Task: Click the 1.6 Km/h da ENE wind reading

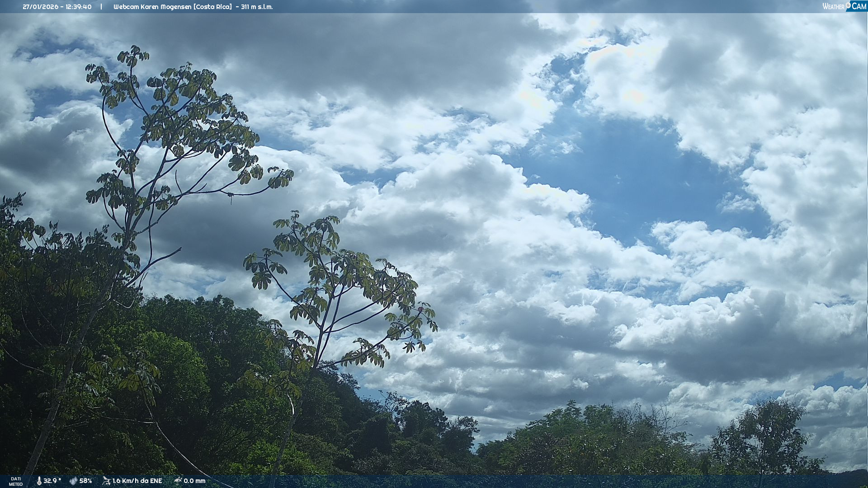Action: coord(137,481)
